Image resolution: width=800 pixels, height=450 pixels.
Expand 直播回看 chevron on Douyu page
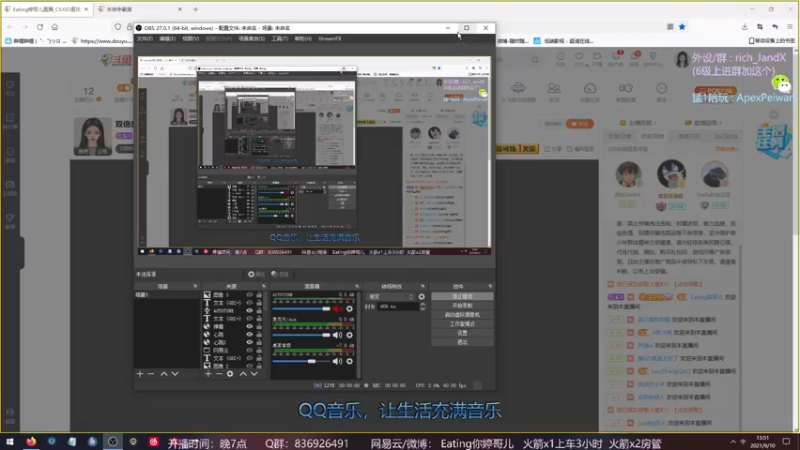(720, 123)
